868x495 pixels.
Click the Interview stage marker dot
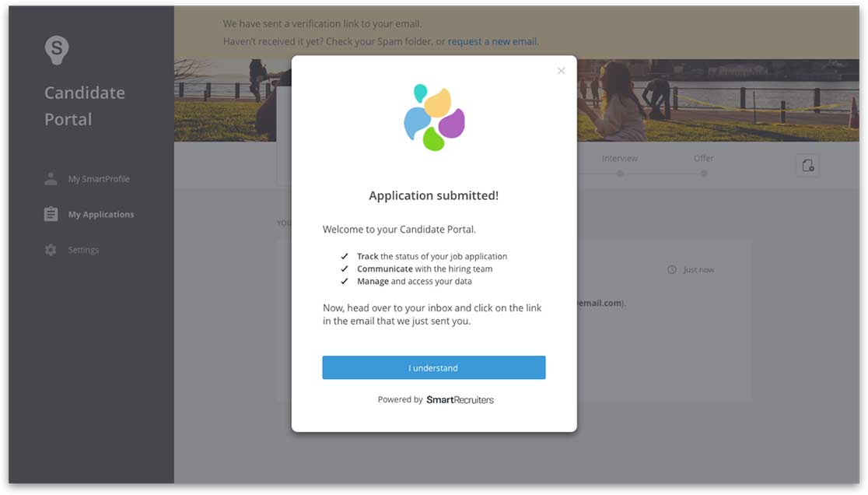pos(620,174)
